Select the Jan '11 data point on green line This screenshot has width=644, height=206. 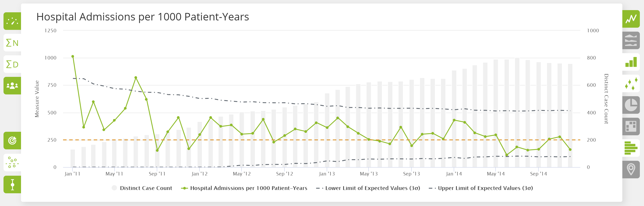point(72,56)
